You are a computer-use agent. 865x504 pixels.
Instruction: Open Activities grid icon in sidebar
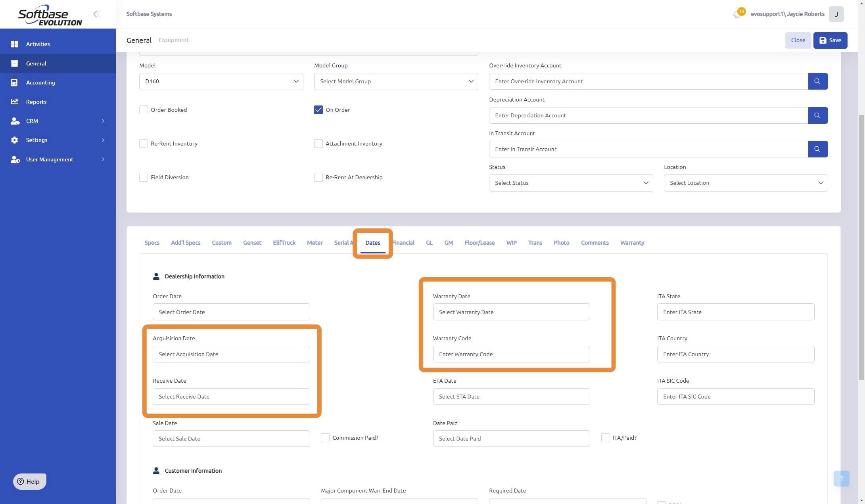(15, 44)
